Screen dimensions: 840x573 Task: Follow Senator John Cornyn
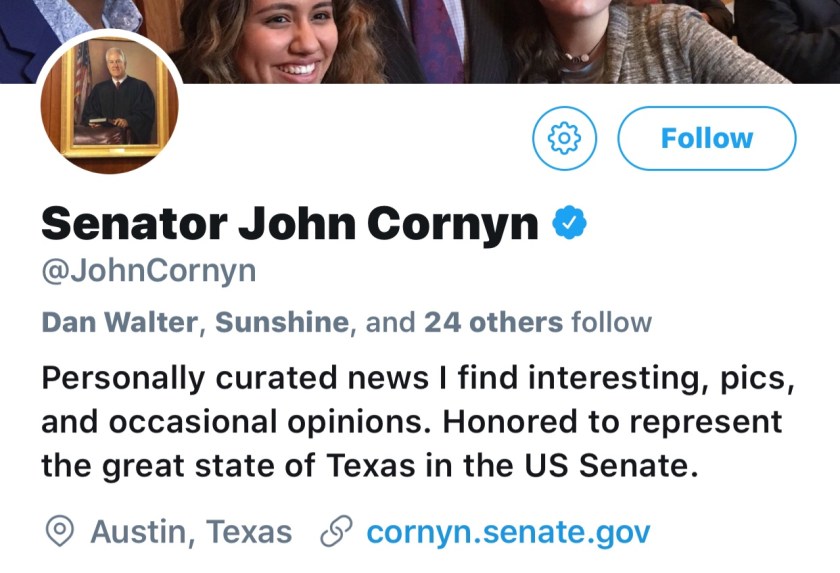coord(707,138)
